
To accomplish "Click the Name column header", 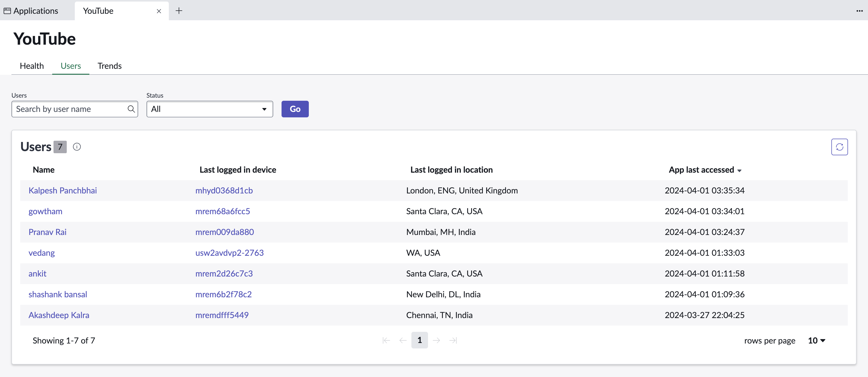I will 43,170.
